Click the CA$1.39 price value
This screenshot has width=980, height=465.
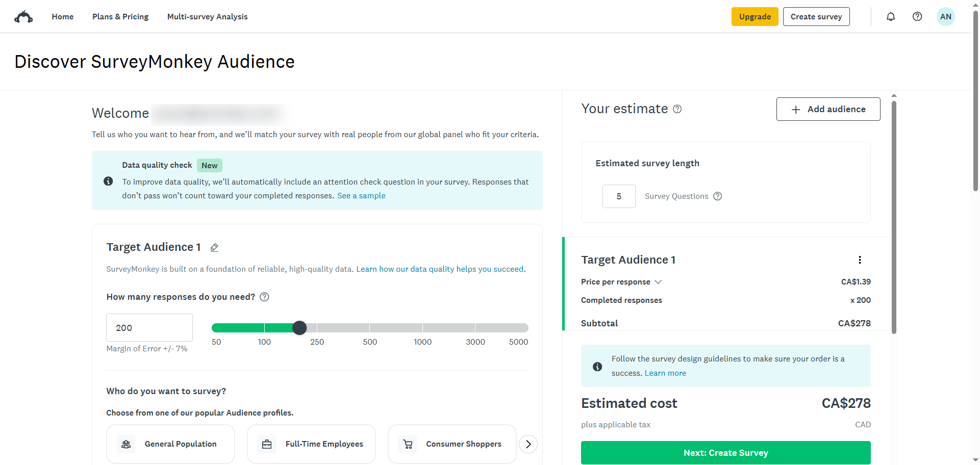pyautogui.click(x=856, y=282)
